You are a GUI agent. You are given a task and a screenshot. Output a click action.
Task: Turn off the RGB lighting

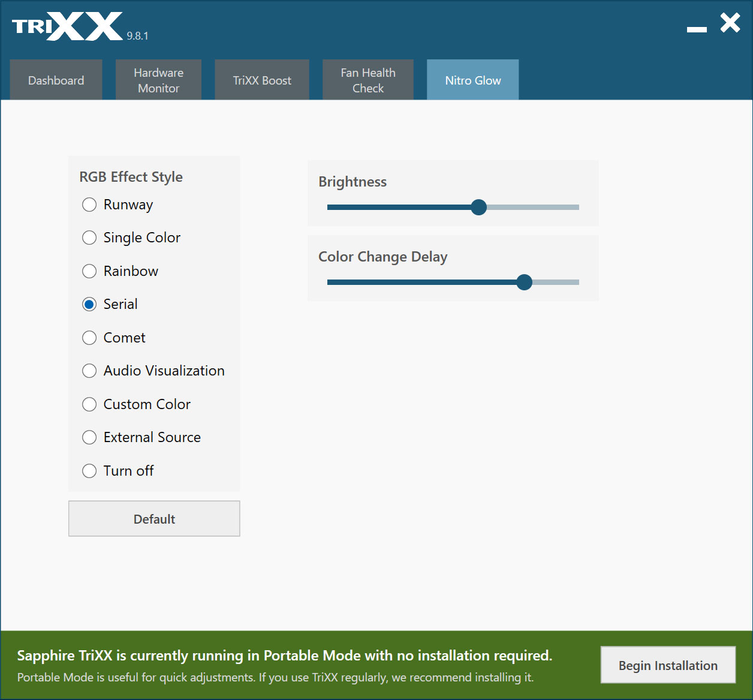click(x=89, y=471)
